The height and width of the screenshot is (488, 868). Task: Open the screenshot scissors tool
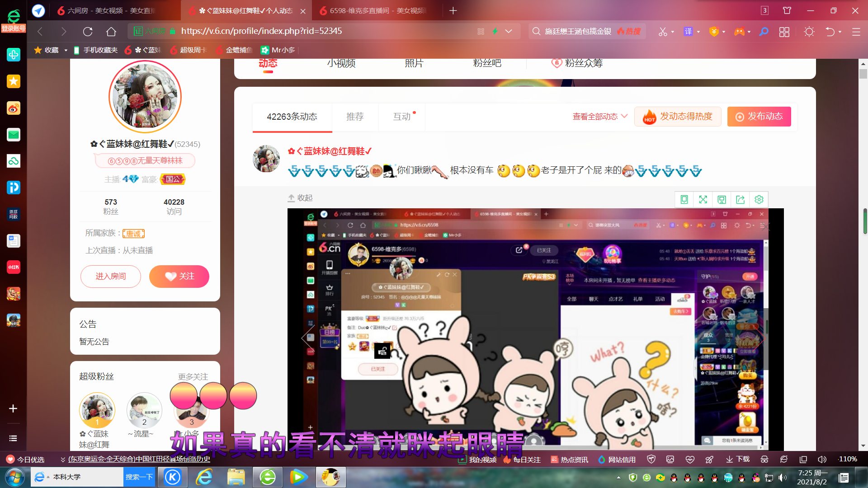pyautogui.click(x=663, y=31)
